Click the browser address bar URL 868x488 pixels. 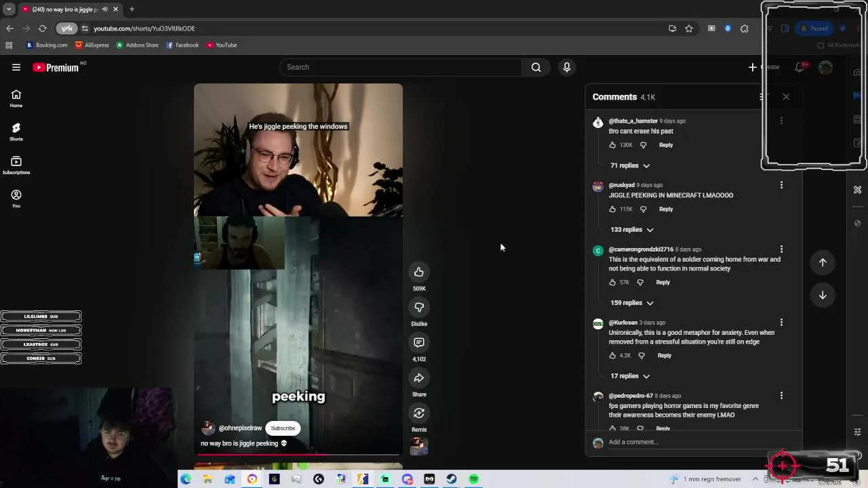(x=144, y=28)
